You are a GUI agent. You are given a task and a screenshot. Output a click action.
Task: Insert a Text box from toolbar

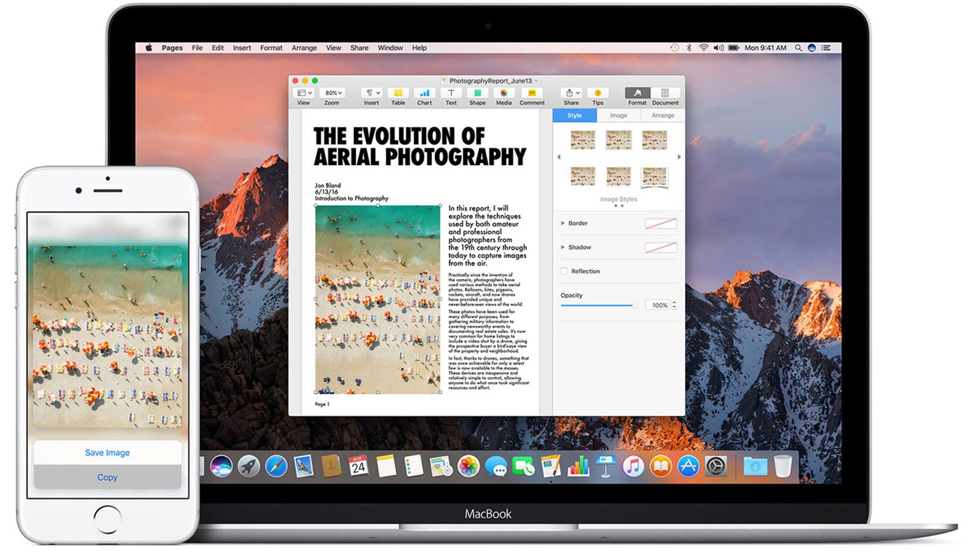click(x=451, y=93)
